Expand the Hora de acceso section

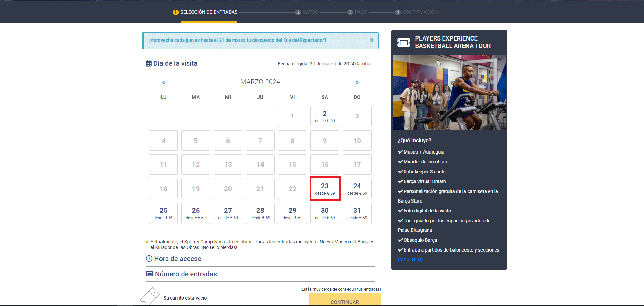coord(178,259)
